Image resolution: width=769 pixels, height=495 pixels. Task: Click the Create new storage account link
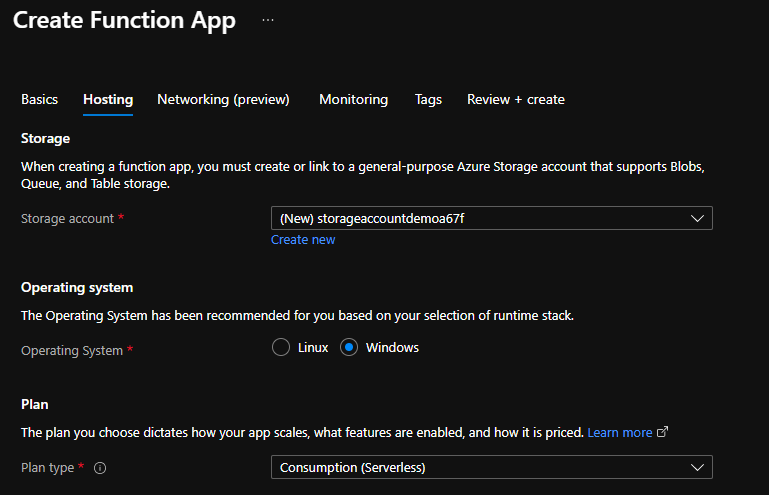pos(303,240)
